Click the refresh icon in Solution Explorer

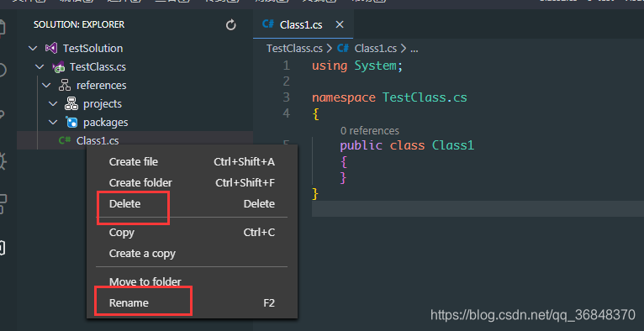click(x=231, y=25)
